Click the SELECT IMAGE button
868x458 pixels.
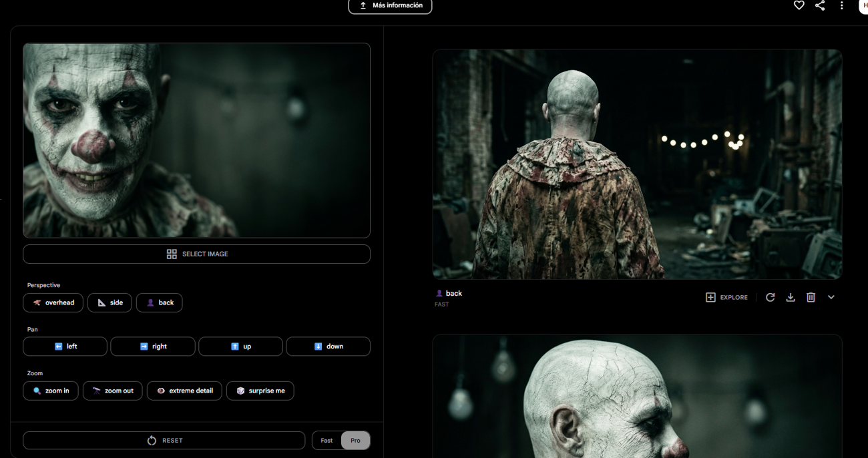[196, 254]
